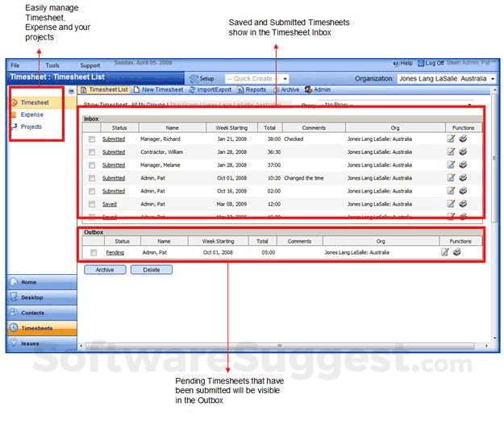Open the Archive tab in the toolbar
The width and height of the screenshot is (504, 436).
[286, 89]
